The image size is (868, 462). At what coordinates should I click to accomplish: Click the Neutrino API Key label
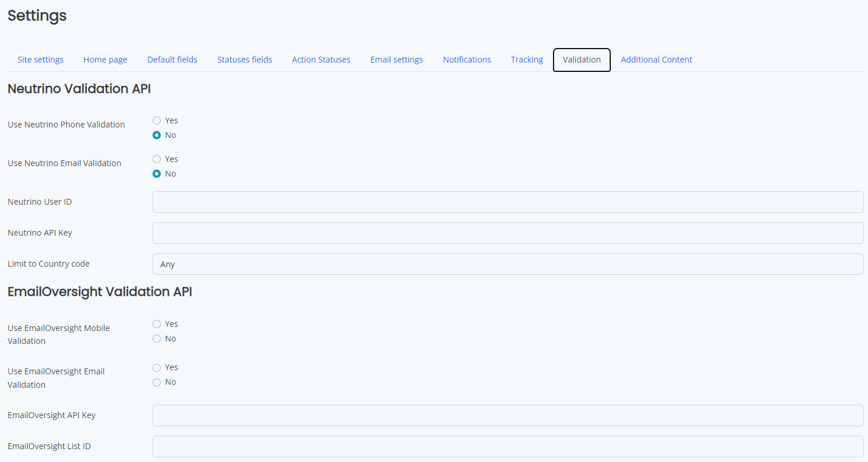tap(40, 233)
